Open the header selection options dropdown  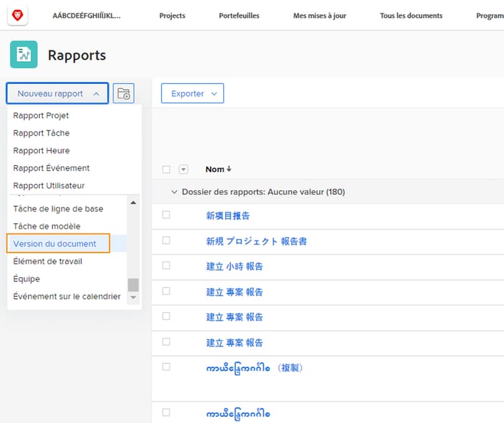click(183, 169)
